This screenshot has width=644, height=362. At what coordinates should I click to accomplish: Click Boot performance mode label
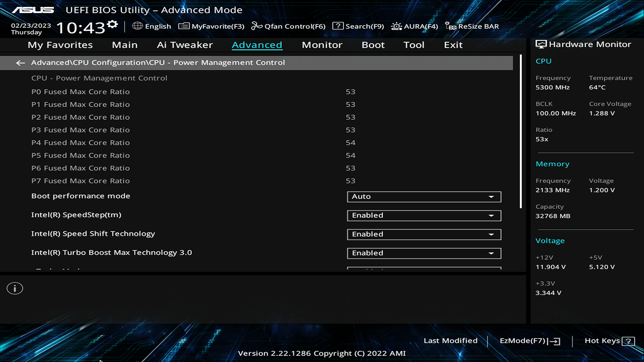tap(80, 196)
